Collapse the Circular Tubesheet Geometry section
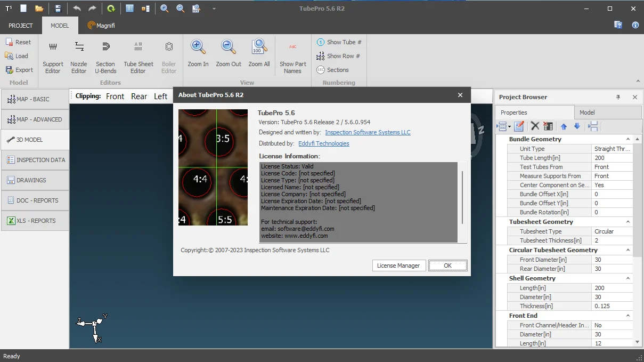644x362 pixels. click(x=628, y=250)
